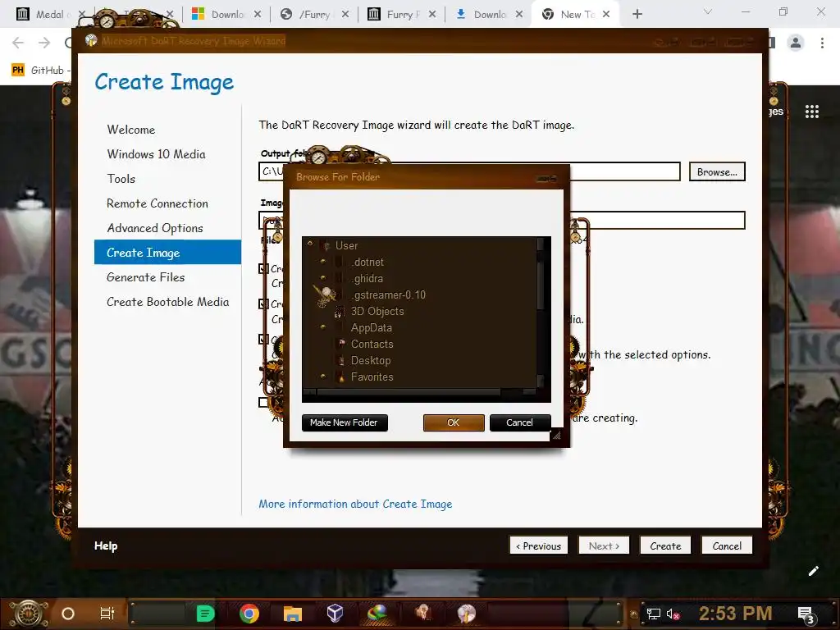This screenshot has height=630, width=840.
Task: Click the muted speaker tray icon
Action: click(673, 614)
